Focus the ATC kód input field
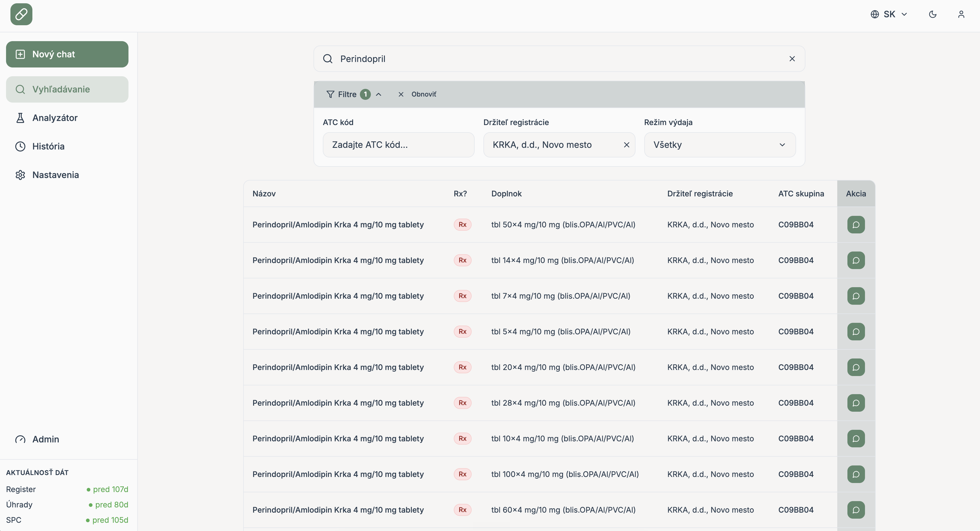The image size is (980, 531). pyautogui.click(x=398, y=145)
